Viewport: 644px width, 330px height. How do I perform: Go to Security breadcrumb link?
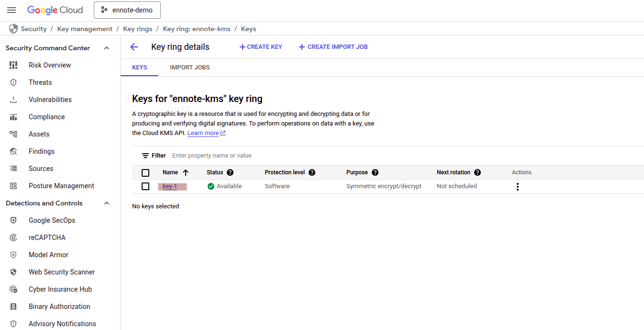tap(34, 29)
